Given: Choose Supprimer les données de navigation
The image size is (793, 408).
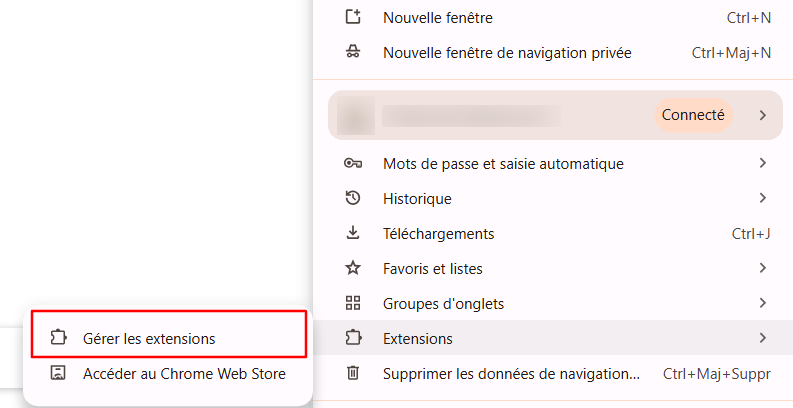Looking at the screenshot, I should pos(511,373).
